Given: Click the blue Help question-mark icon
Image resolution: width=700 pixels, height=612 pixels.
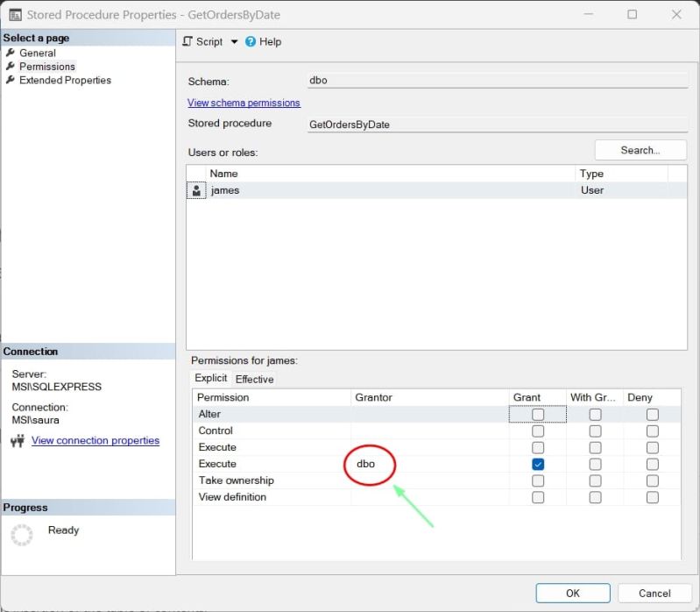Looking at the screenshot, I should [x=251, y=41].
